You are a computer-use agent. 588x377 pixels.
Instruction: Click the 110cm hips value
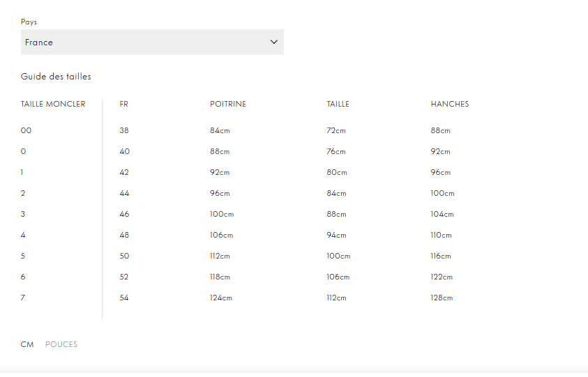coord(442,235)
